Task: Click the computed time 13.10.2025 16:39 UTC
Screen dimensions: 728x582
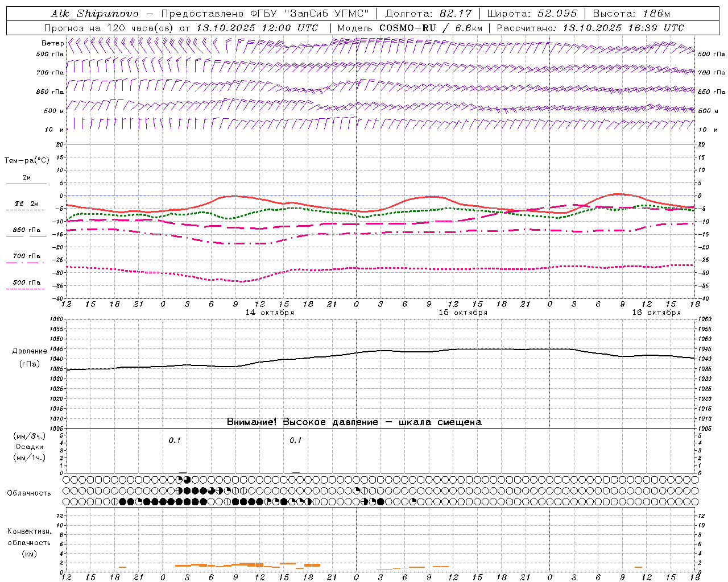Action: [623, 28]
